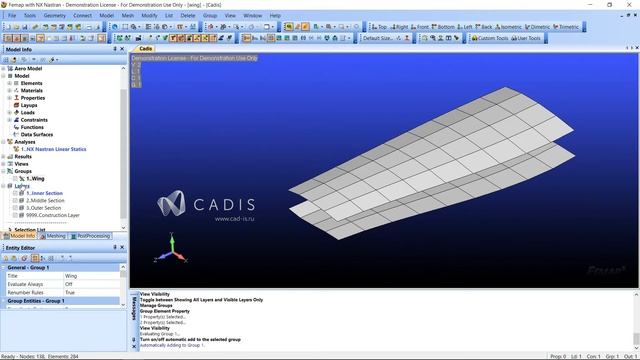Screen dimensions: 640x360
Task: Set view to Isometric
Action: 508,27
